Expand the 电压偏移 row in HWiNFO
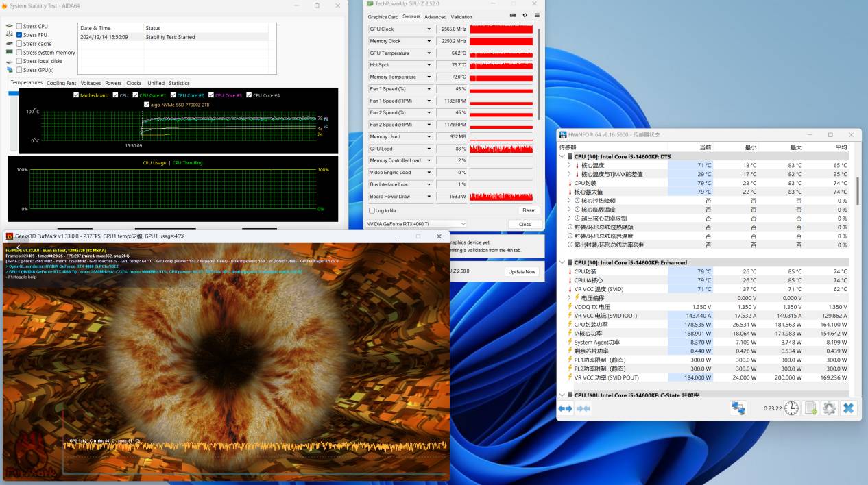The image size is (868, 485). [569, 298]
